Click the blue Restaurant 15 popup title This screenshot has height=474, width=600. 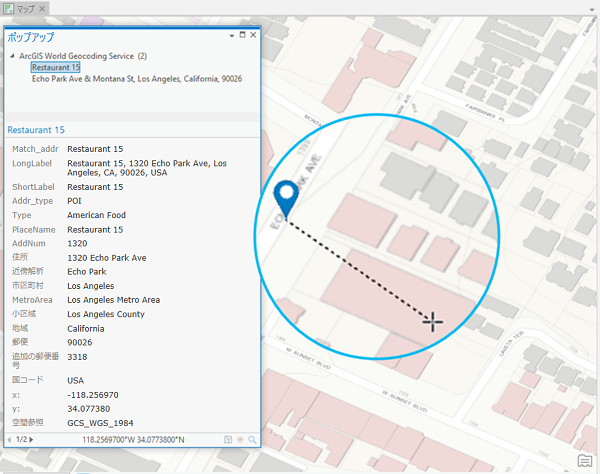point(36,130)
